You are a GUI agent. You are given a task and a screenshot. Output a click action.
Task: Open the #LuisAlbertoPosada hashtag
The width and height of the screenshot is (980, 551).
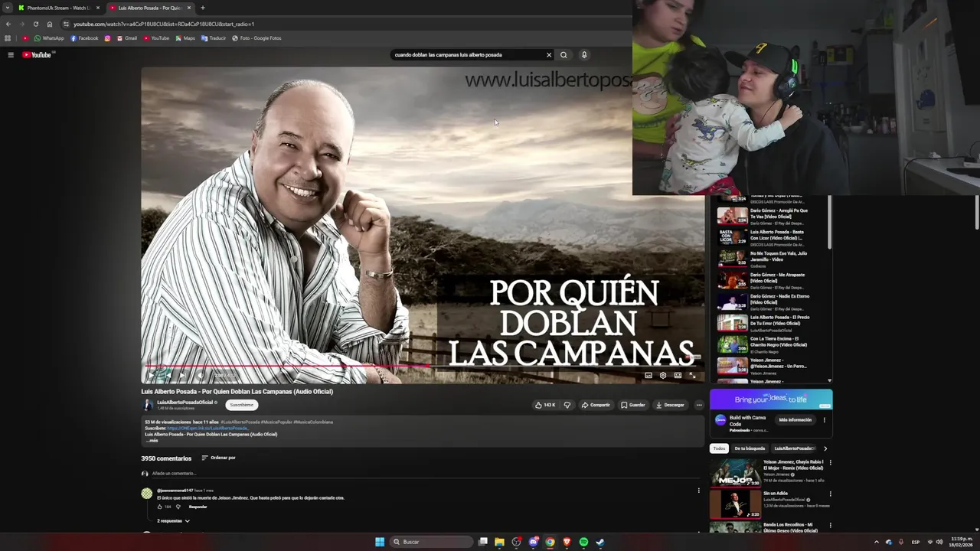(240, 422)
